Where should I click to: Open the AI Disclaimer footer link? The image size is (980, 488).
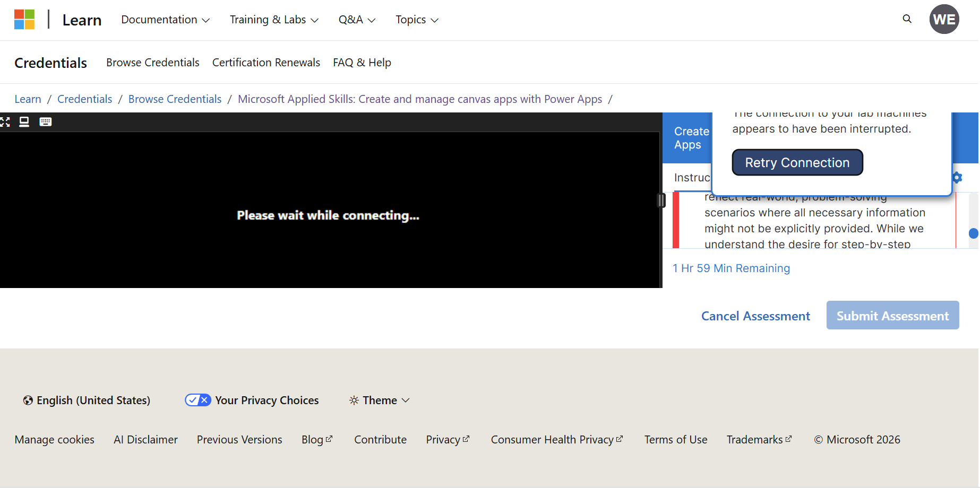[145, 440]
